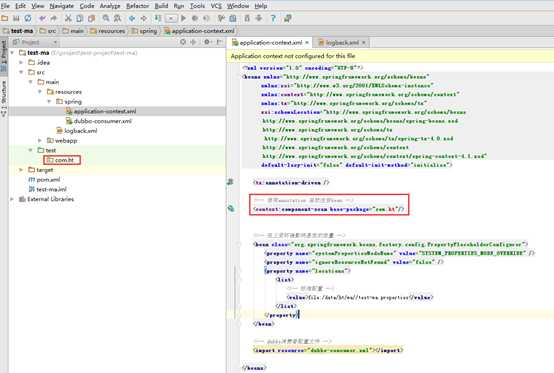Screen dimensions: 554x373
Task: Click the Redo toolbar icon
Action: (x=54, y=18)
